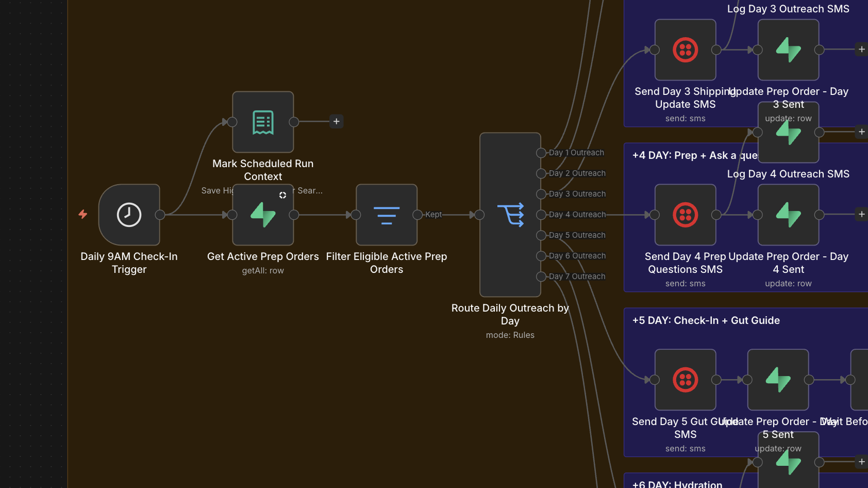
Task: Click the Day 3 Outreach output connector
Action: 541,194
